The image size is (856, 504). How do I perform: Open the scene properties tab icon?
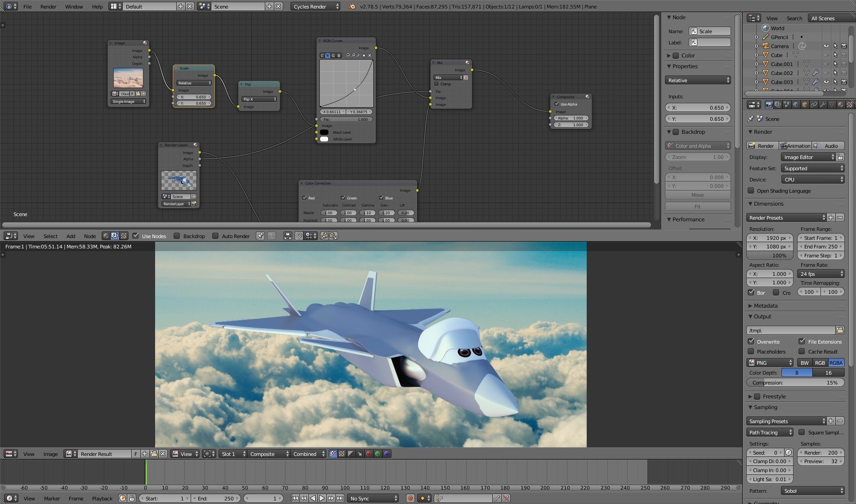pyautogui.click(x=787, y=105)
